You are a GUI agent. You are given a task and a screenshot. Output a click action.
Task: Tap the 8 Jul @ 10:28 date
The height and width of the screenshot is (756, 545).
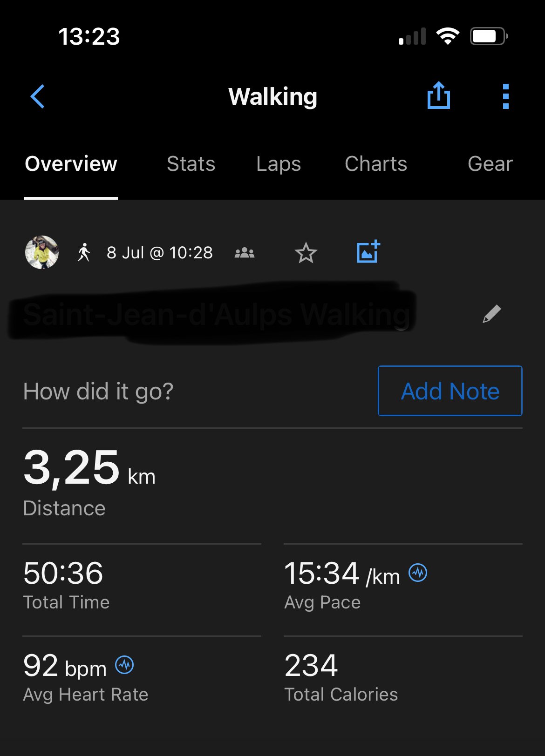[159, 253]
